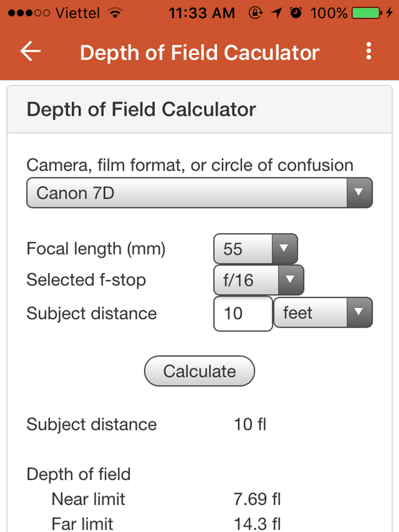Tap the location arrow status icon
This screenshot has width=399, height=532.
pyautogui.click(x=276, y=13)
